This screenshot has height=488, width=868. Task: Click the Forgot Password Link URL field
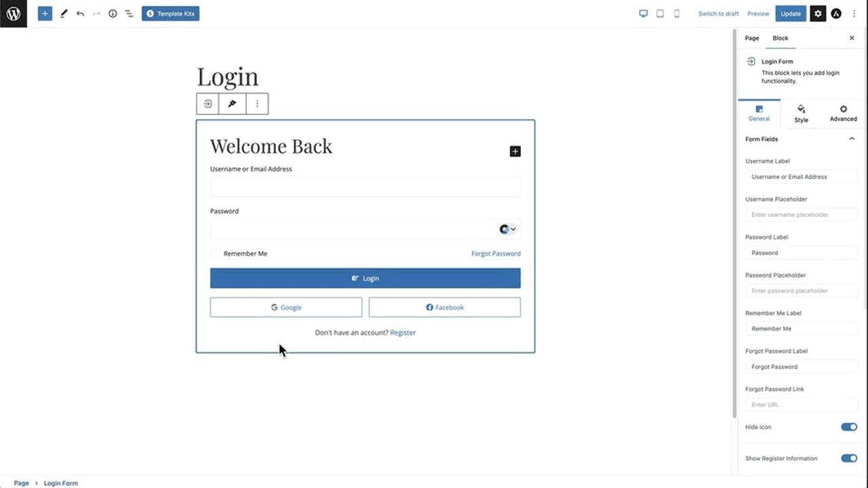pyautogui.click(x=802, y=405)
